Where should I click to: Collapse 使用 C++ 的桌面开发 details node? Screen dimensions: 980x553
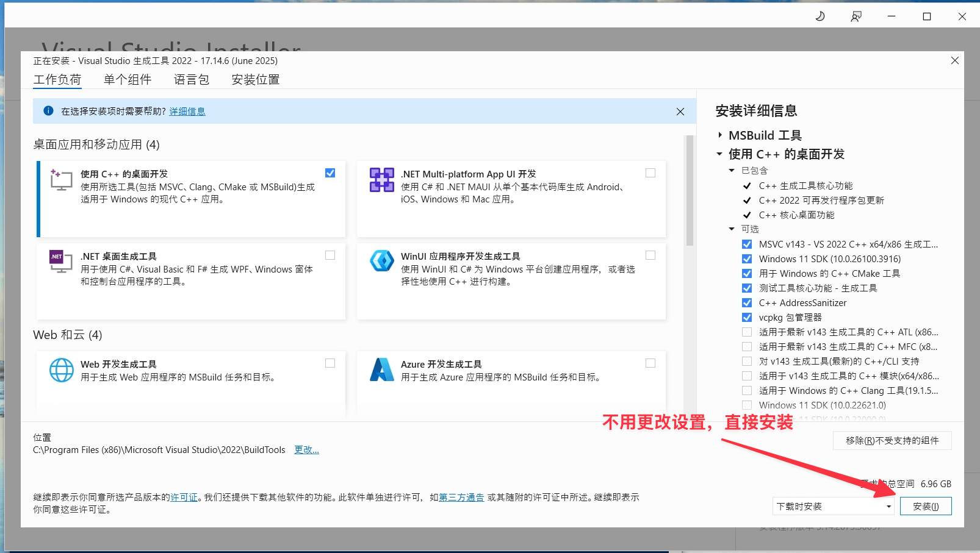coord(719,154)
